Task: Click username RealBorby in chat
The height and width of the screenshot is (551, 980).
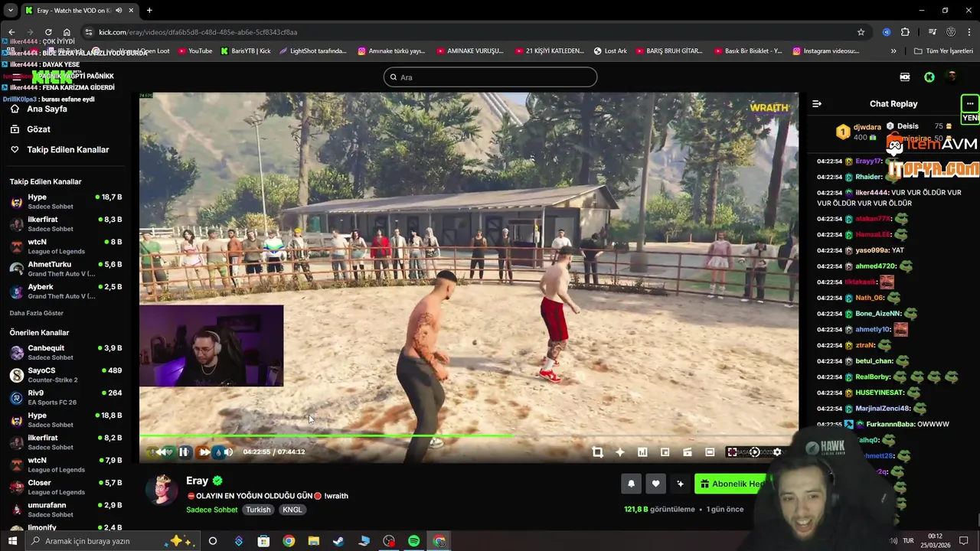Action: pyautogui.click(x=873, y=377)
